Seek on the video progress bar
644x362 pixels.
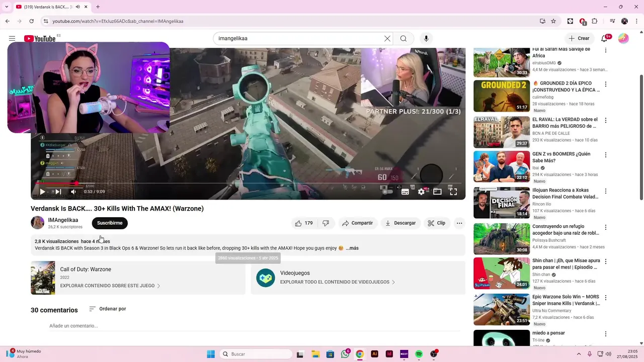click(x=248, y=184)
